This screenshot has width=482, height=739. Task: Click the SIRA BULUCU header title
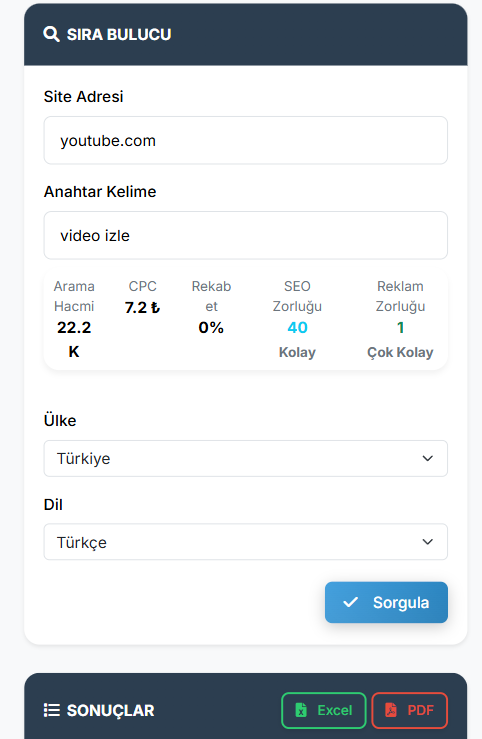pos(119,34)
